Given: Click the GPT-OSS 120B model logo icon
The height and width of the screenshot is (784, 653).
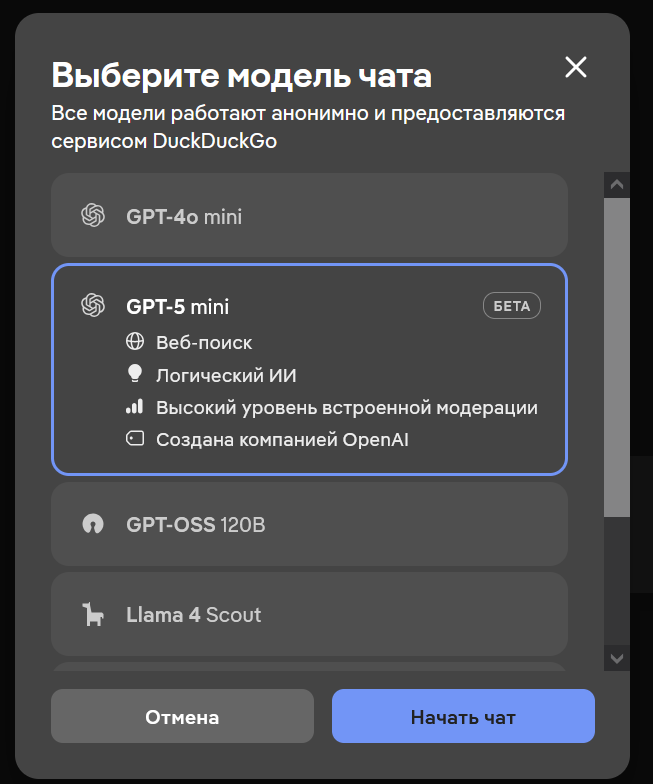Looking at the screenshot, I should (93, 524).
